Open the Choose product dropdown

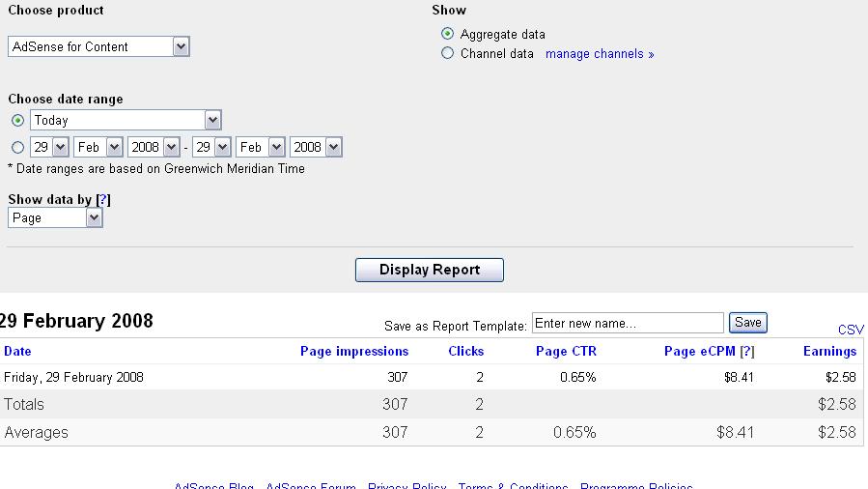coord(98,46)
